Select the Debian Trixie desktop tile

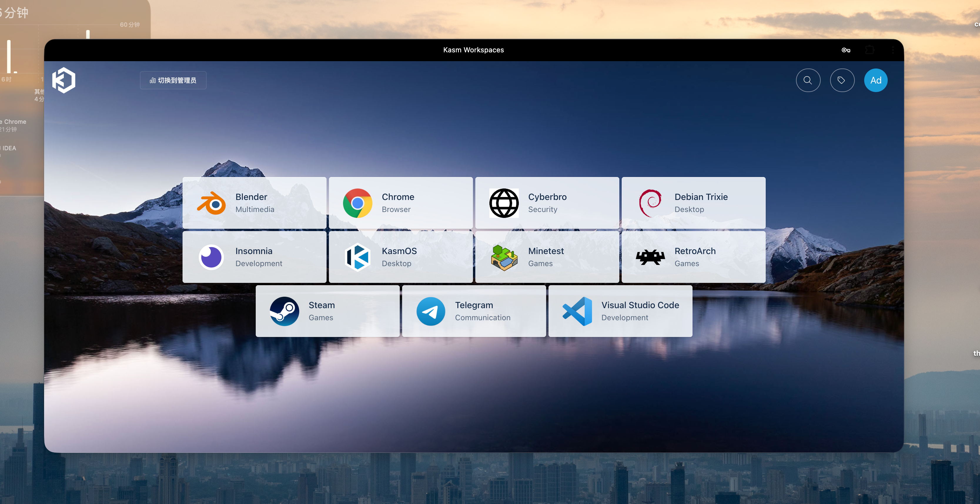[693, 203]
